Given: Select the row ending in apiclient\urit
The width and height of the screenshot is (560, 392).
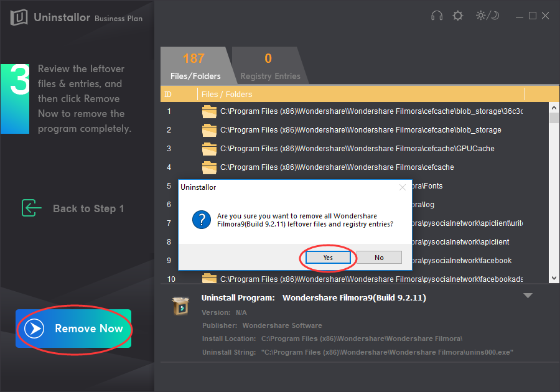Looking at the screenshot, I should click(x=467, y=223).
